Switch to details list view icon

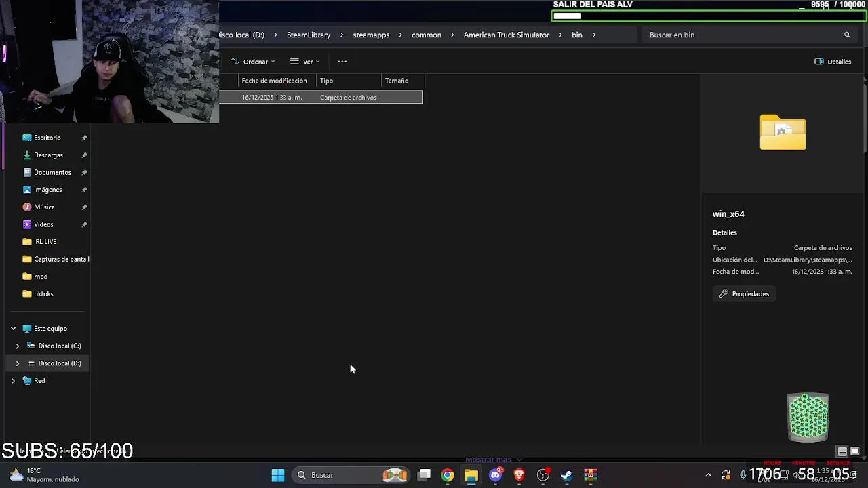pyautogui.click(x=842, y=451)
